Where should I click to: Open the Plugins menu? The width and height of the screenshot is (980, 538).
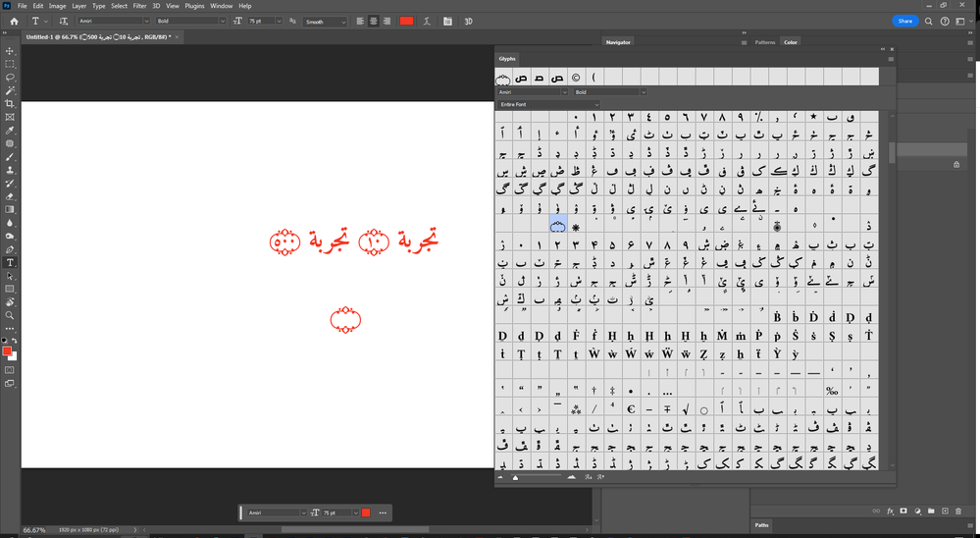pyautogui.click(x=194, y=6)
